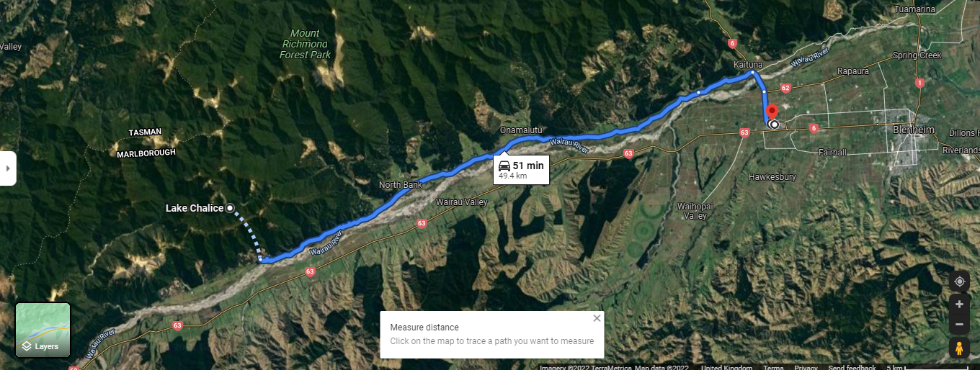Close the Measure distance popup

[596, 318]
